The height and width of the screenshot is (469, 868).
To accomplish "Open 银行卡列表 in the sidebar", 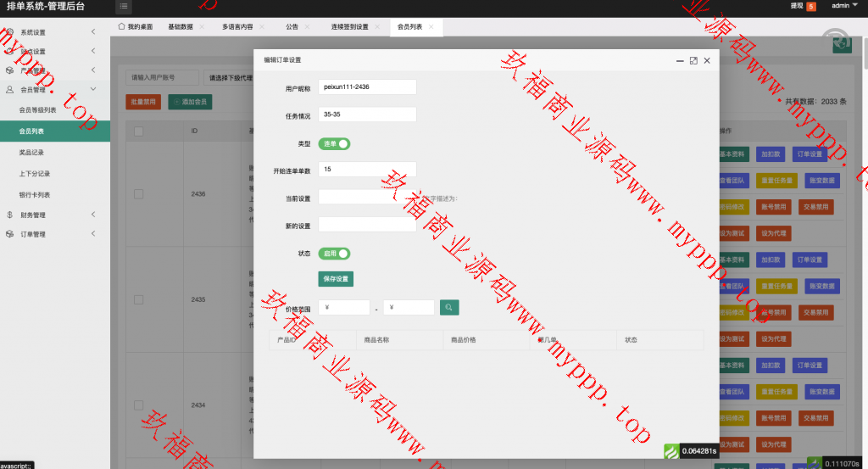I will (35, 194).
